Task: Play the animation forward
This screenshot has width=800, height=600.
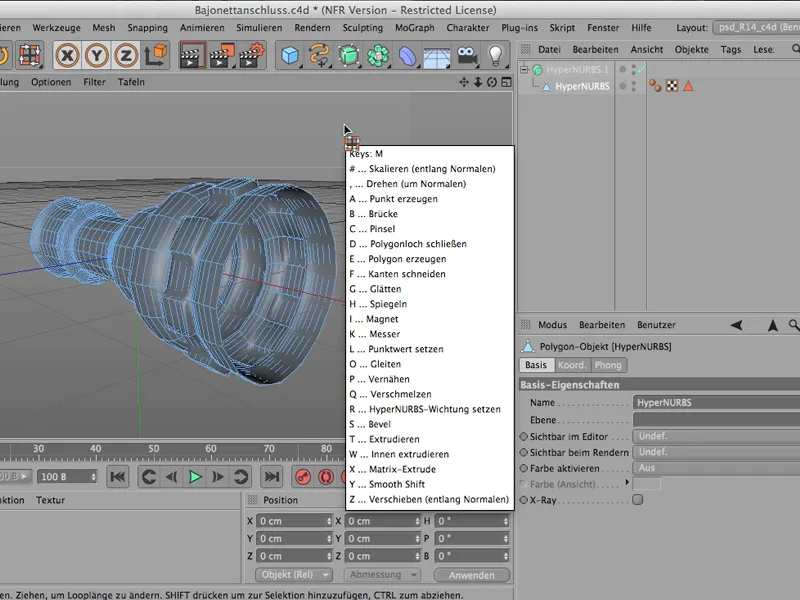Action: click(195, 477)
